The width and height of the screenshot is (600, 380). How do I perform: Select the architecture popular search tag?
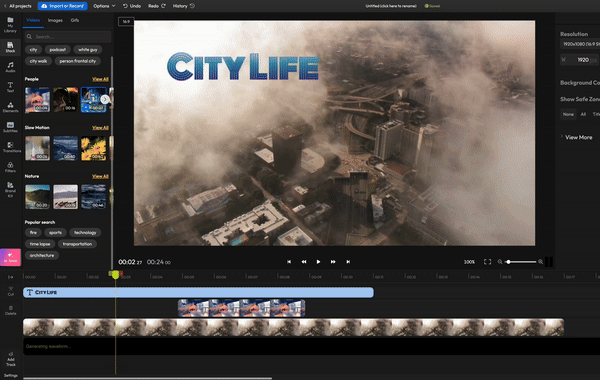click(42, 256)
